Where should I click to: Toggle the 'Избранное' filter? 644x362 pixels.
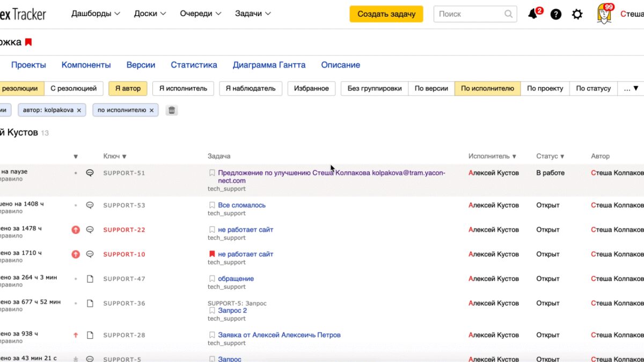point(311,88)
